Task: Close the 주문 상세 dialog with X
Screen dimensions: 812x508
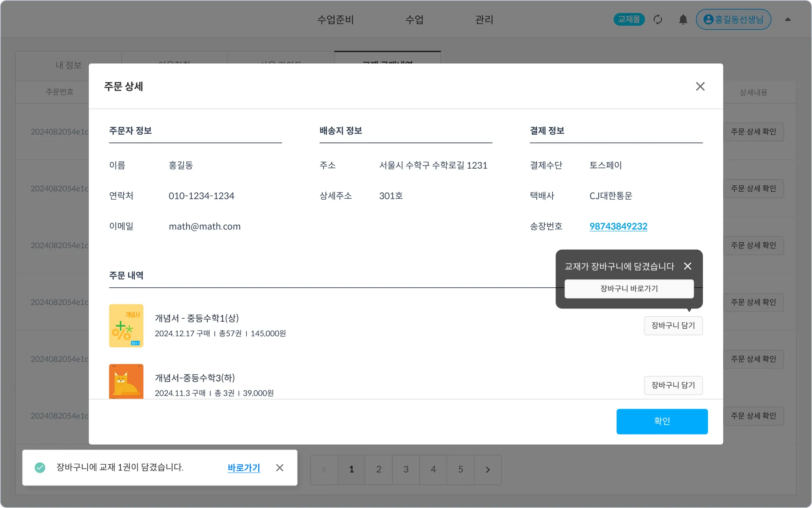Action: [x=700, y=87]
